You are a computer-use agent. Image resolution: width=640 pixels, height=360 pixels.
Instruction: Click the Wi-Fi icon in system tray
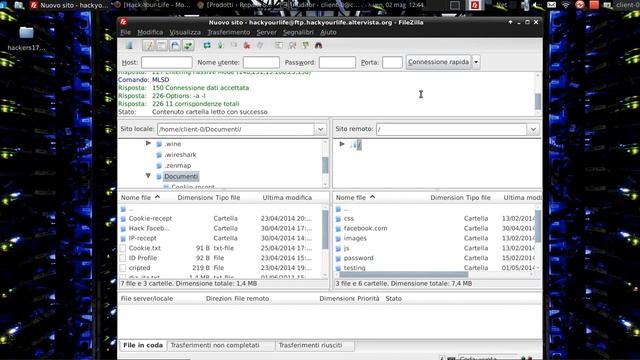[x=566, y=5]
